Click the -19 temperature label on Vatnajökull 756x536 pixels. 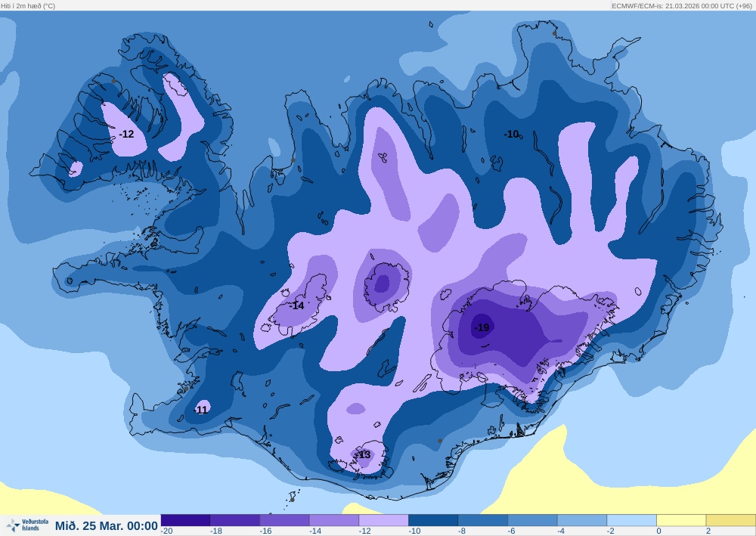482,328
